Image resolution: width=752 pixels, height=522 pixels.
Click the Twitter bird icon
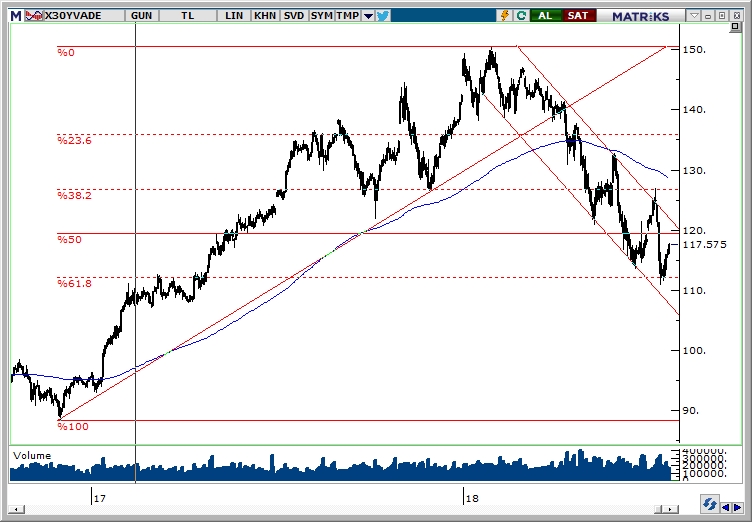coord(383,16)
